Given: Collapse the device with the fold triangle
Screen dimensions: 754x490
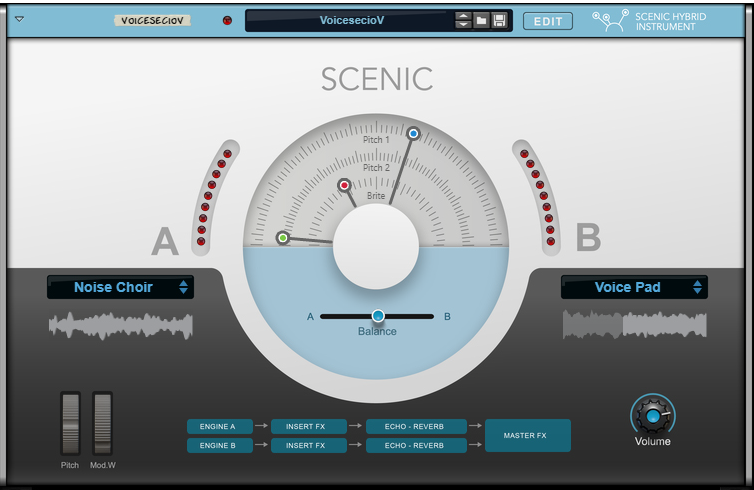Looking at the screenshot, I should pos(19,19).
